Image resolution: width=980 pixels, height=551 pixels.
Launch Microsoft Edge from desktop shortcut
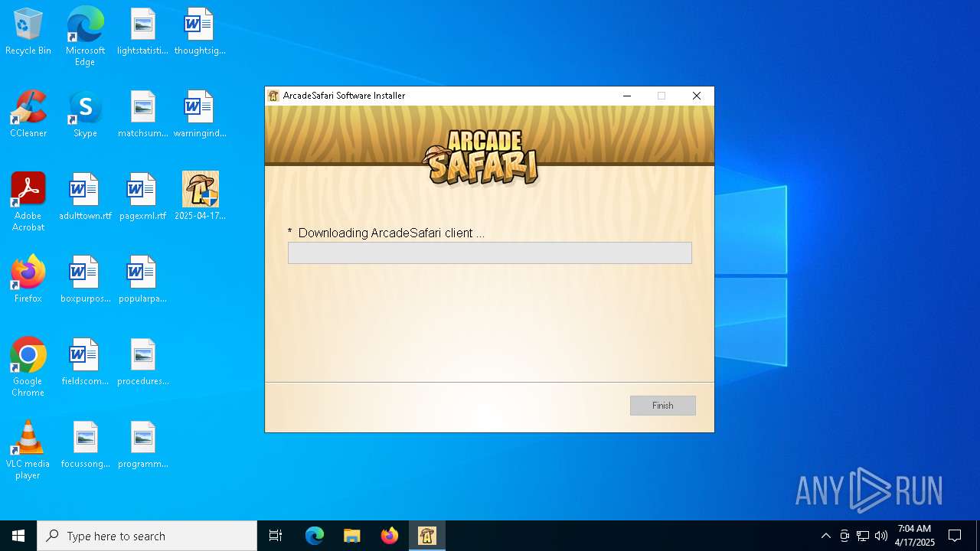[x=85, y=37]
